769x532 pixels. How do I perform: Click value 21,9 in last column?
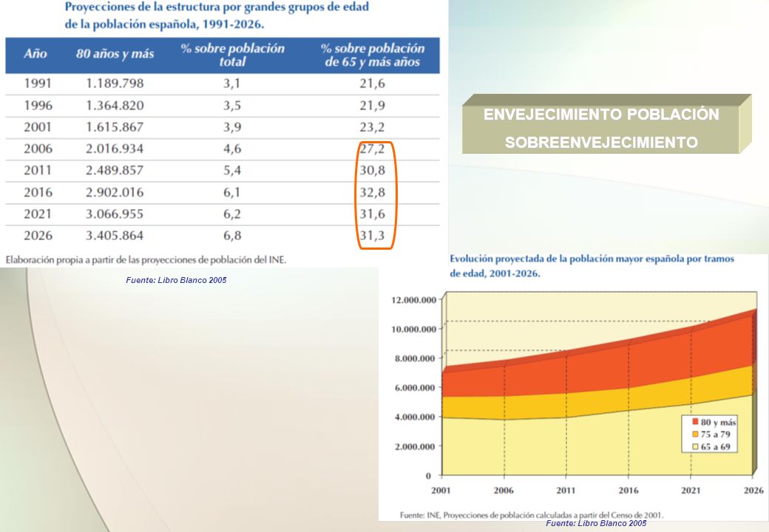[x=372, y=106]
